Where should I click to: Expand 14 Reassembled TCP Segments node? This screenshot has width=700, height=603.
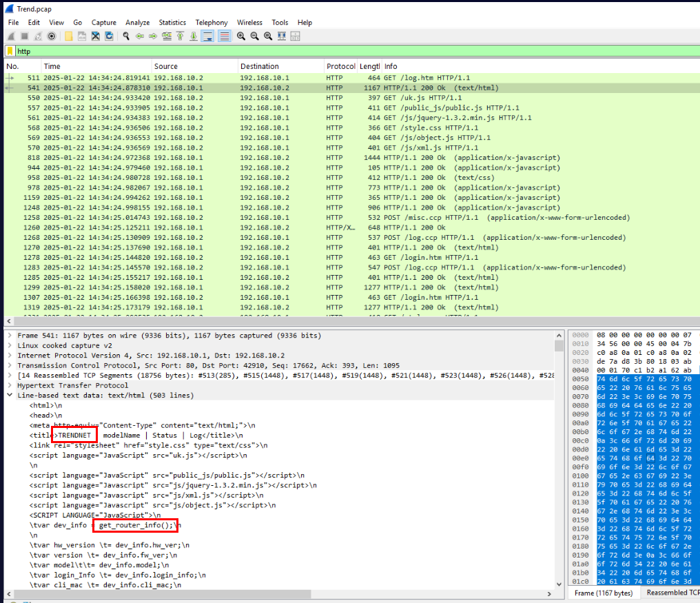pyautogui.click(x=10, y=375)
